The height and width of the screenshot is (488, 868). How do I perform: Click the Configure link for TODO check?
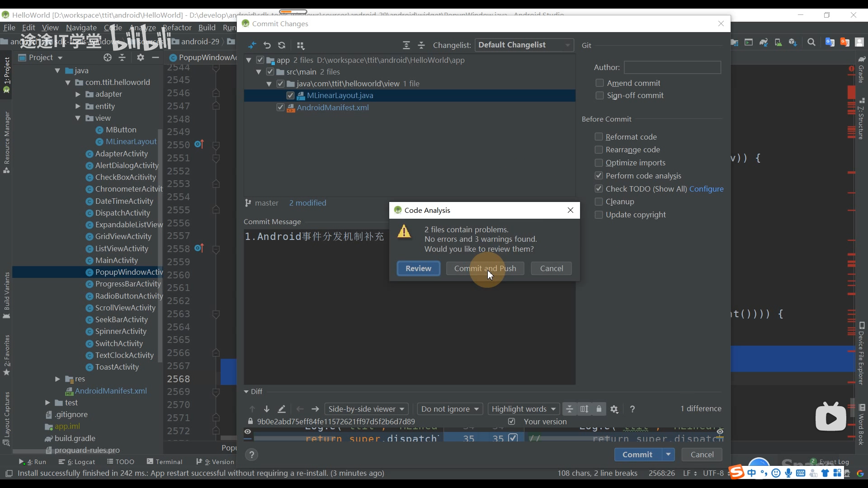point(706,189)
